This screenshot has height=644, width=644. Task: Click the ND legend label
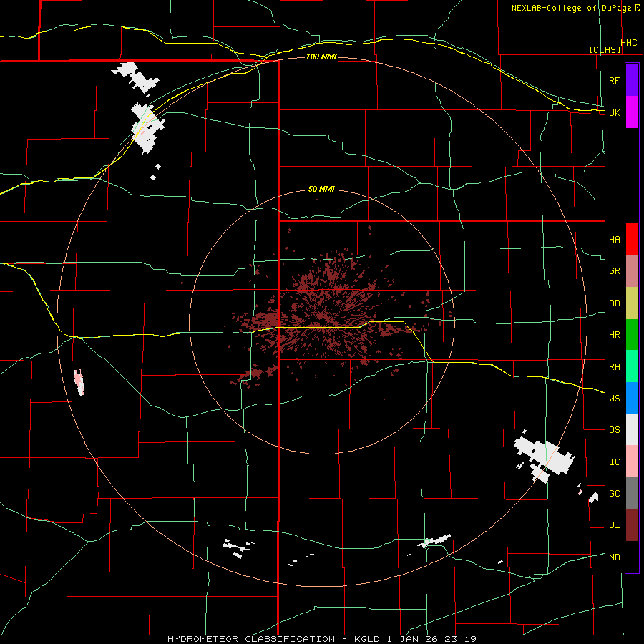(x=614, y=557)
